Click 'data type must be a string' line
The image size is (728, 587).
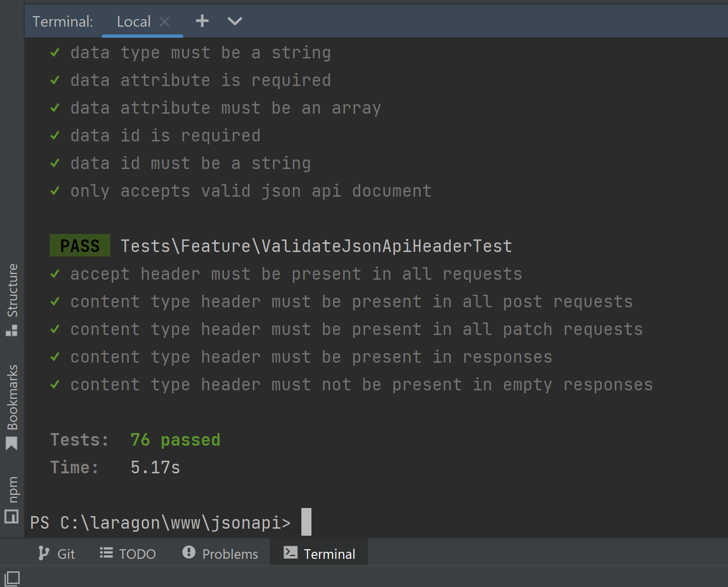(200, 53)
